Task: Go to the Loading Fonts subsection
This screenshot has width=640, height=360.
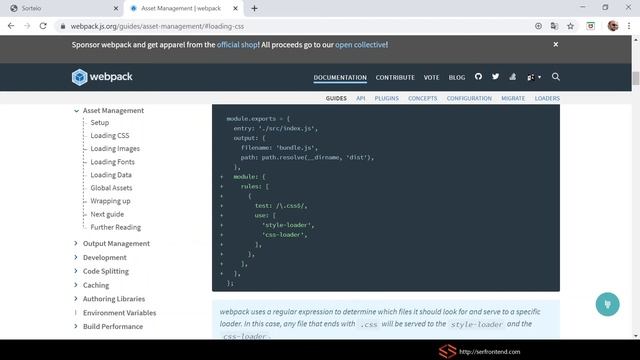Action: click(x=112, y=162)
